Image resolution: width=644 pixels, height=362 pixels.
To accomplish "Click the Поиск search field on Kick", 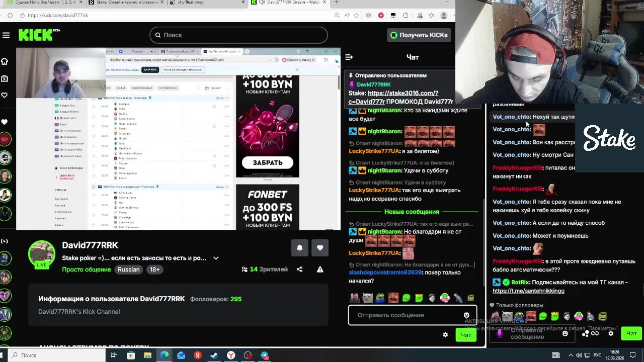I will [238, 35].
